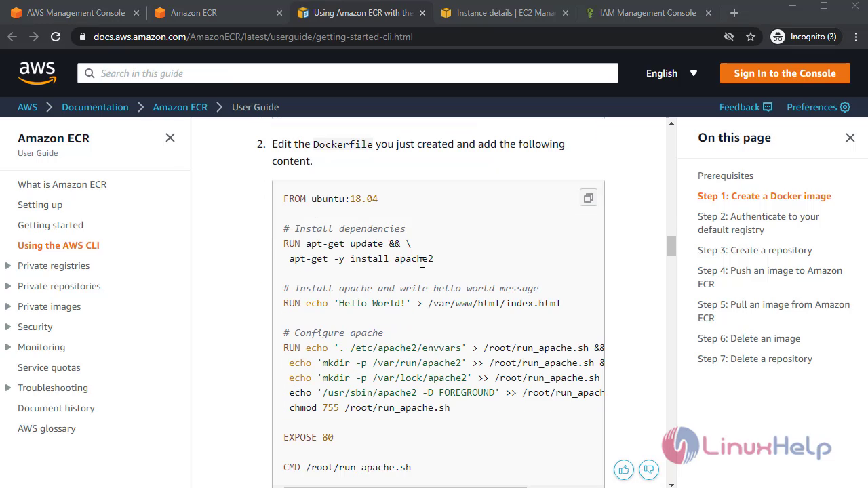868x488 pixels.
Task: Click AWS breadcrumb link
Action: (27, 107)
